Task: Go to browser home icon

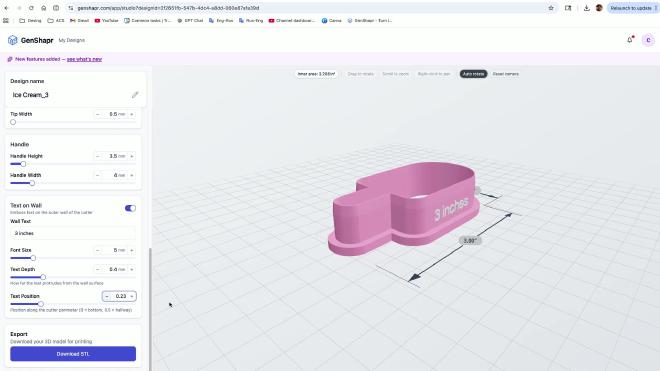Action: tap(43, 8)
